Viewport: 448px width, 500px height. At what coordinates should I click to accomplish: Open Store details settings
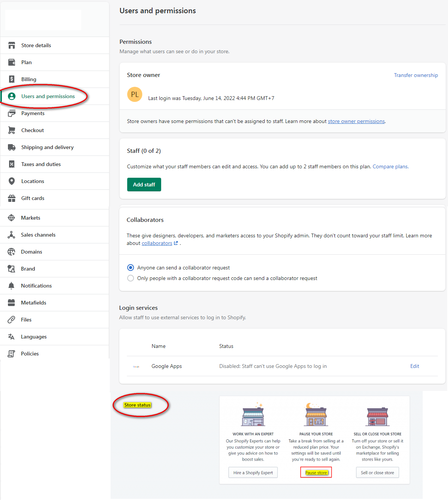(55, 45)
